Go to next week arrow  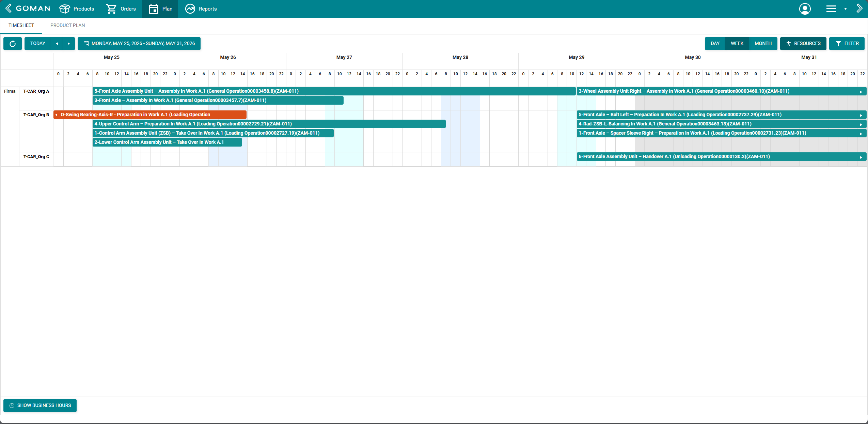coord(68,44)
